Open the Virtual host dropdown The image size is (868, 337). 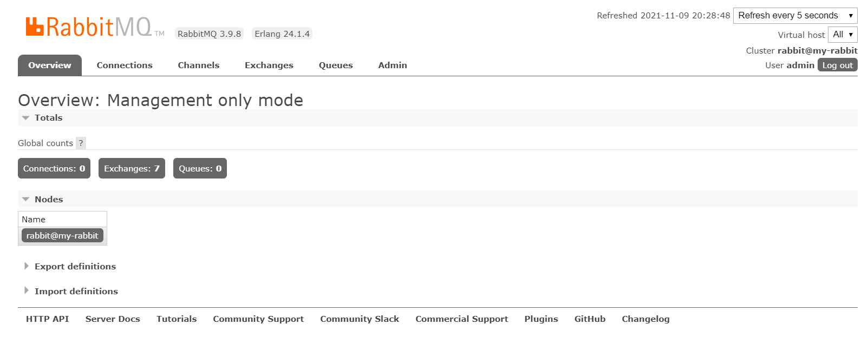843,35
